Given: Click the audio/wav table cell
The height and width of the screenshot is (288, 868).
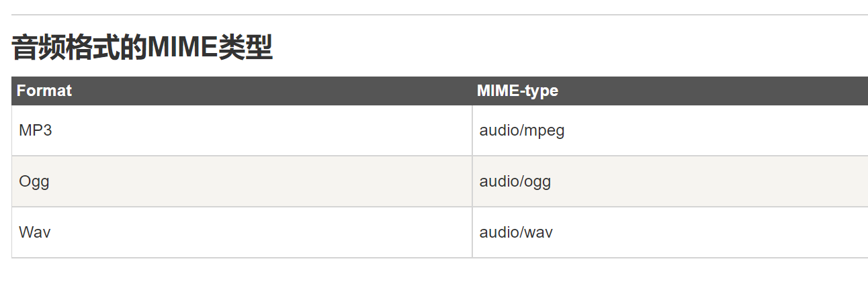Looking at the screenshot, I should 670,232.
